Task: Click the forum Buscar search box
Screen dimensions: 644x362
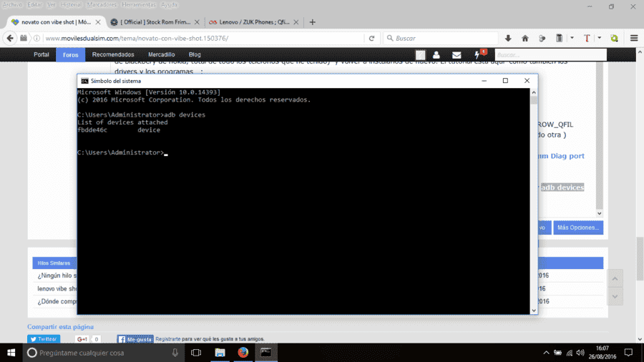Action: tap(551, 54)
